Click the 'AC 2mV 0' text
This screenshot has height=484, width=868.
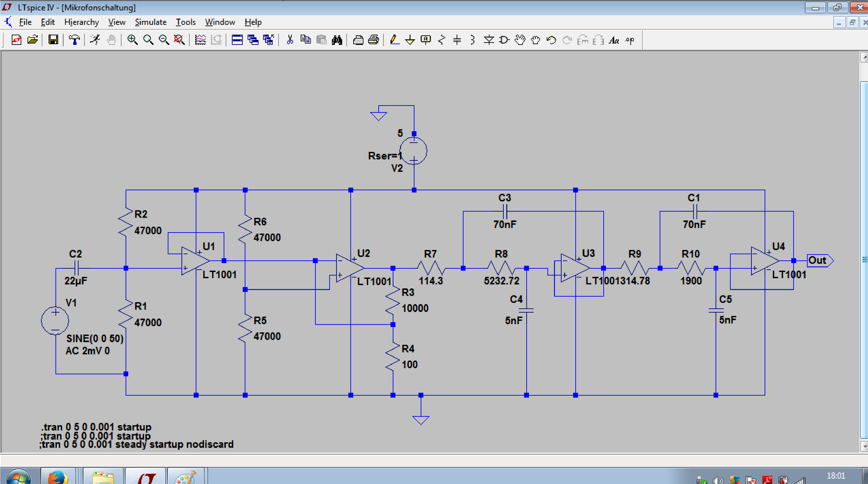(88, 351)
